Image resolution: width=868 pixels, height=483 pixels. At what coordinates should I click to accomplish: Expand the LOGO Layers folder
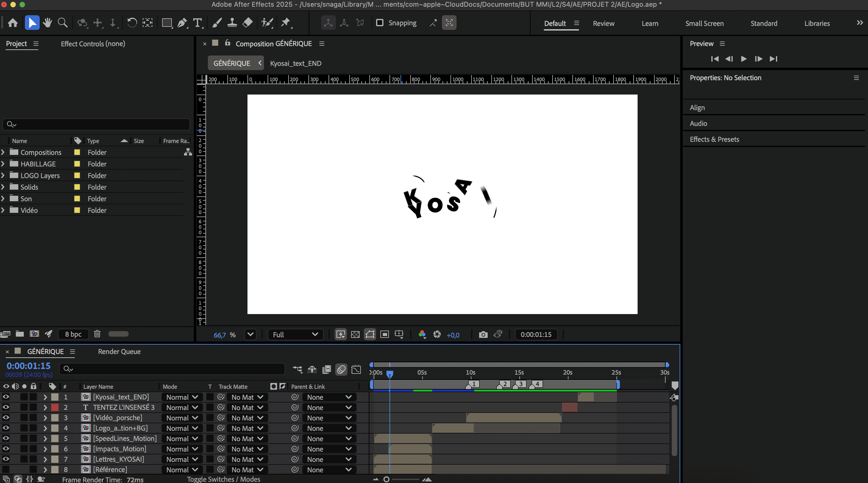click(x=3, y=175)
